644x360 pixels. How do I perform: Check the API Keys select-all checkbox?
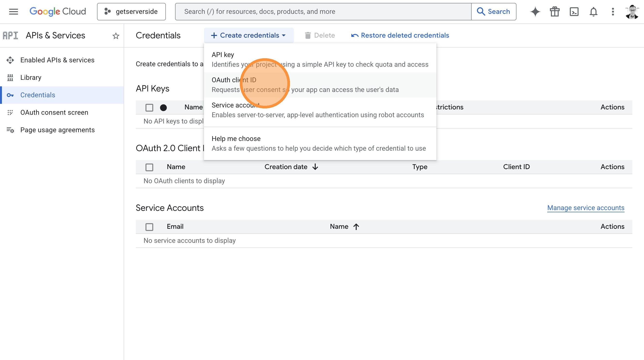point(149,107)
